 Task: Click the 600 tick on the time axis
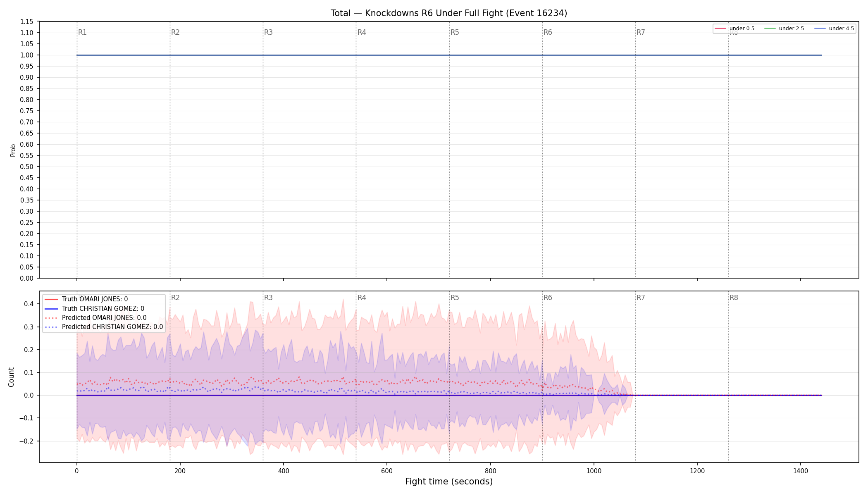[387, 471]
